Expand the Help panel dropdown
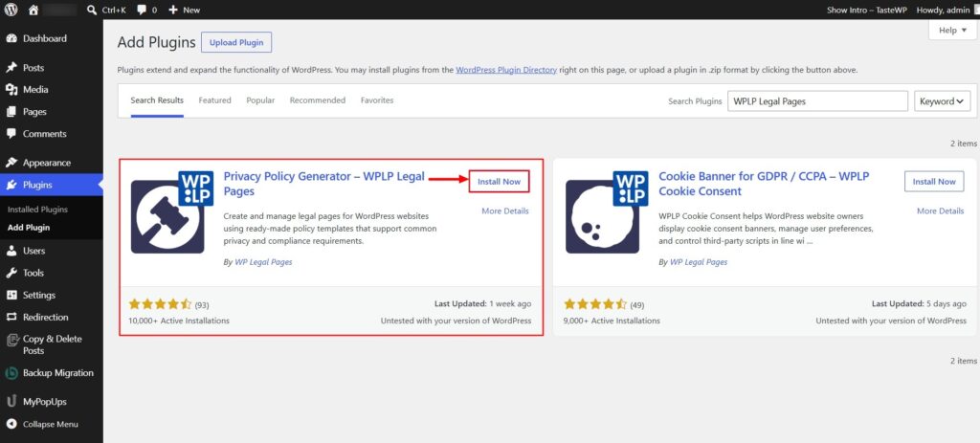Screen dimensions: 980x443 (x=952, y=30)
